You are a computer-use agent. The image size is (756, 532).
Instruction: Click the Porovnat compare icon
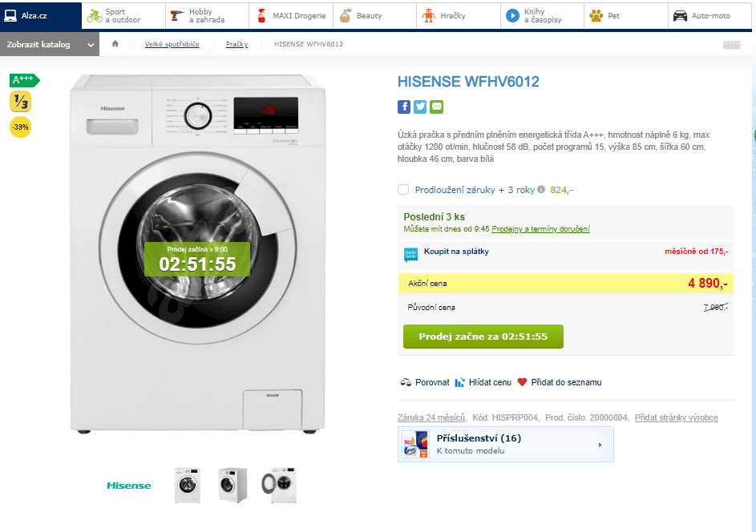(x=406, y=382)
